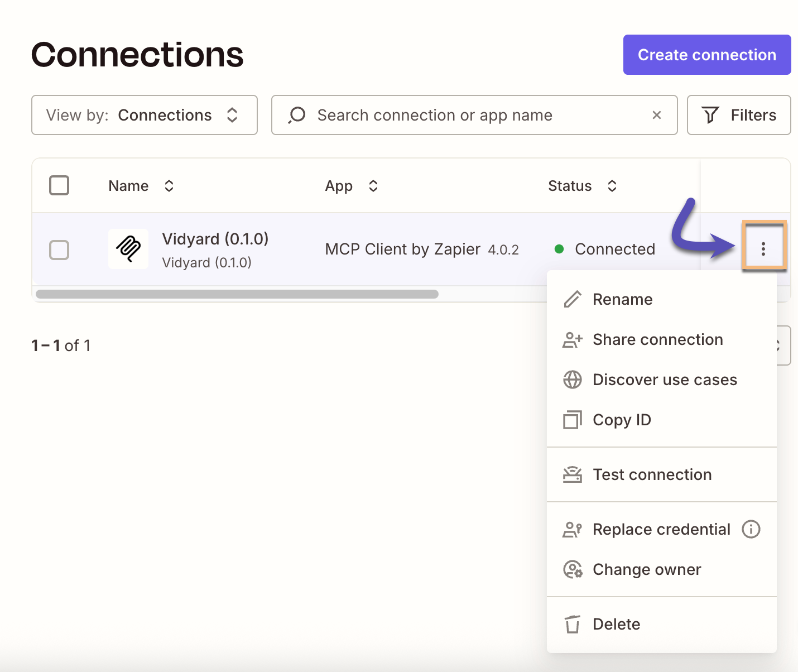Check the Vidyard (0.1.0) row checkbox
798x672 pixels.
pos(59,250)
